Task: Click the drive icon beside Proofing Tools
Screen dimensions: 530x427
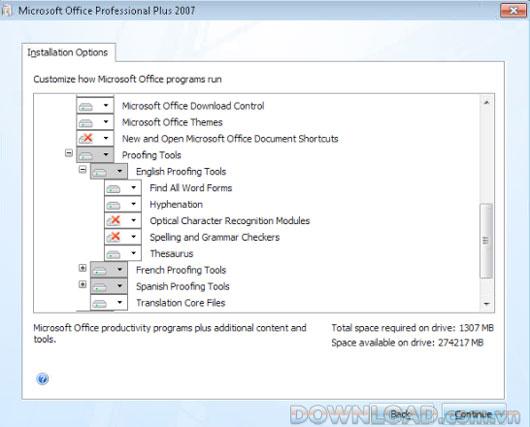Action: click(86, 155)
